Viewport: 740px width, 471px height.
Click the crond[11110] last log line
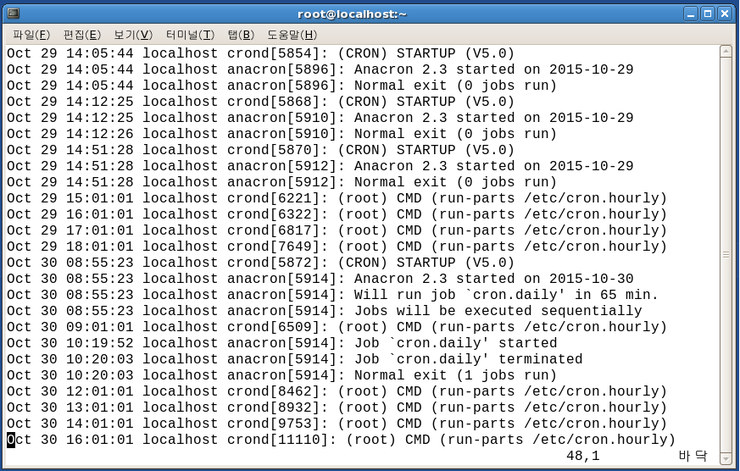coord(341,440)
